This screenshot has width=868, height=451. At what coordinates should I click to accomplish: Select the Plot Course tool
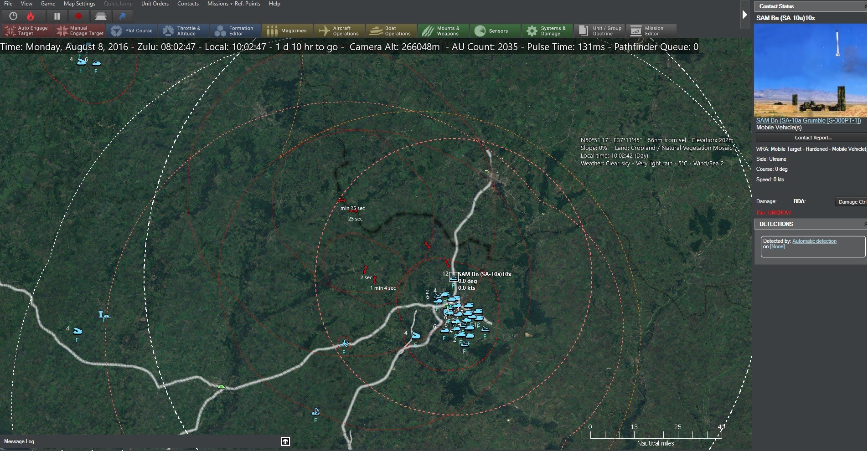click(x=133, y=31)
